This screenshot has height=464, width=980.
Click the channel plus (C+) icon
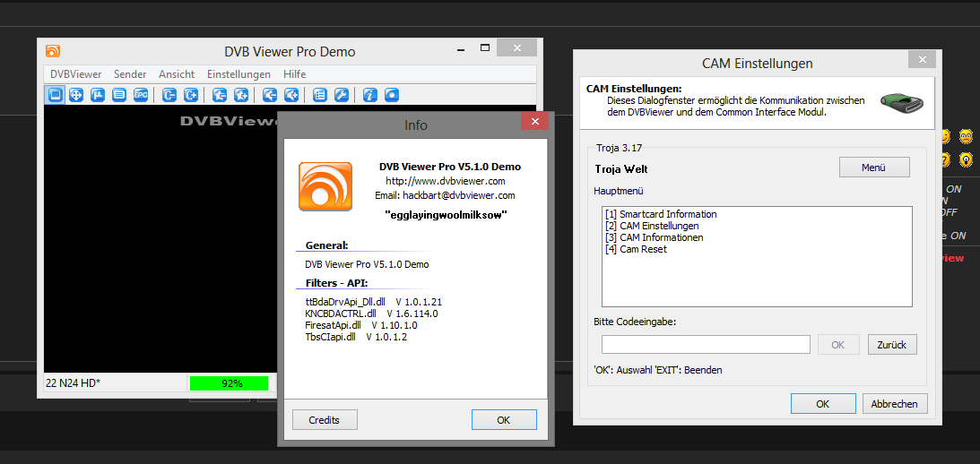click(x=191, y=95)
